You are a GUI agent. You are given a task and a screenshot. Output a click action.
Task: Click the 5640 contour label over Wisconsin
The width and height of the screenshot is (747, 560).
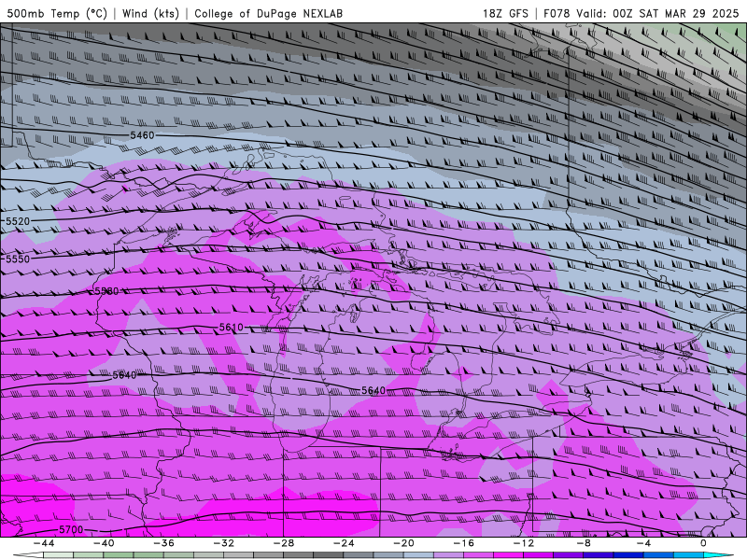pos(124,375)
